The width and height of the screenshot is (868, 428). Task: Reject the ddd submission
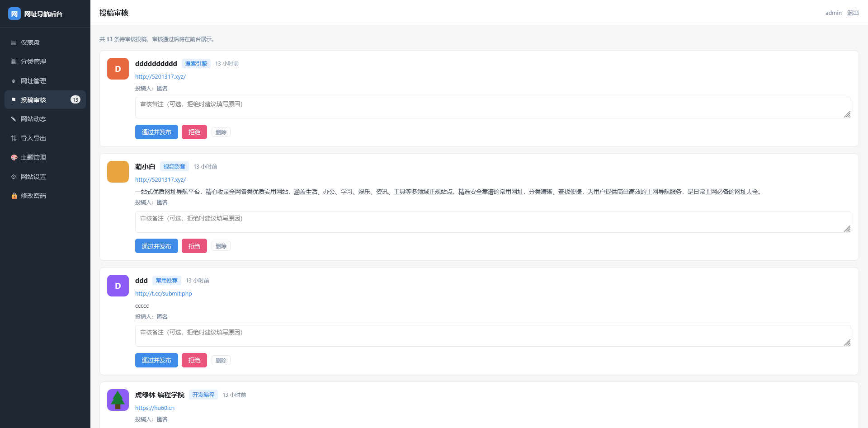pos(194,360)
